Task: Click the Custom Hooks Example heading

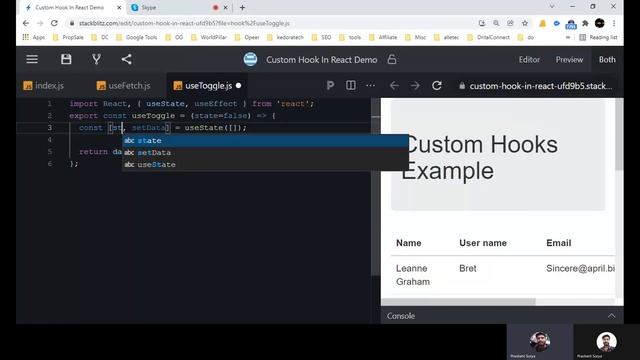Action: click(x=479, y=157)
